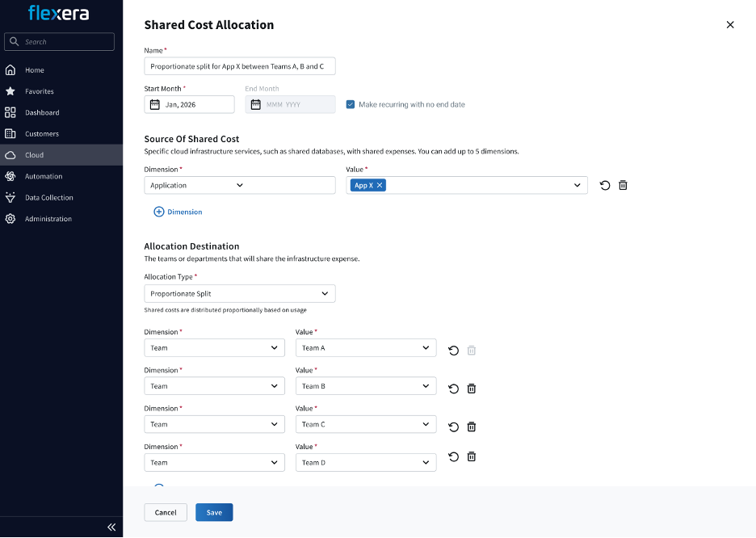Open Dashboard menu item
This screenshot has width=756, height=538.
pos(61,112)
